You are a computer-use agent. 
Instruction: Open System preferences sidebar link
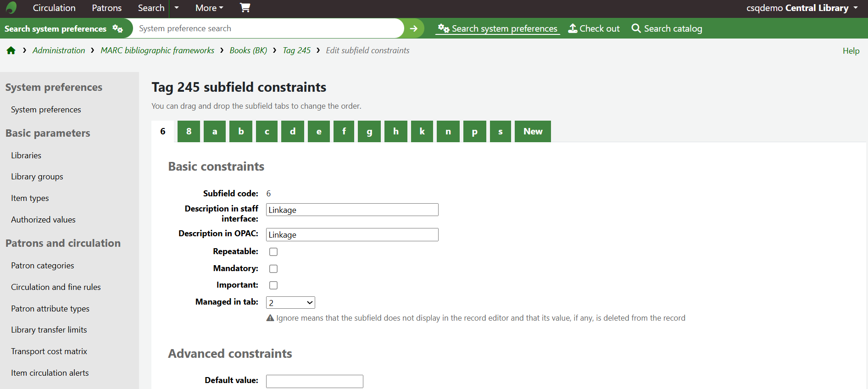pyautogui.click(x=46, y=110)
